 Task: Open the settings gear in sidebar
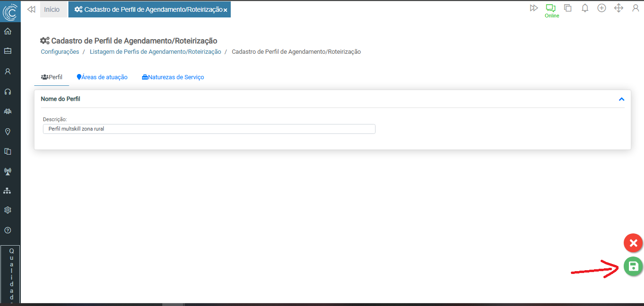coord(8,210)
